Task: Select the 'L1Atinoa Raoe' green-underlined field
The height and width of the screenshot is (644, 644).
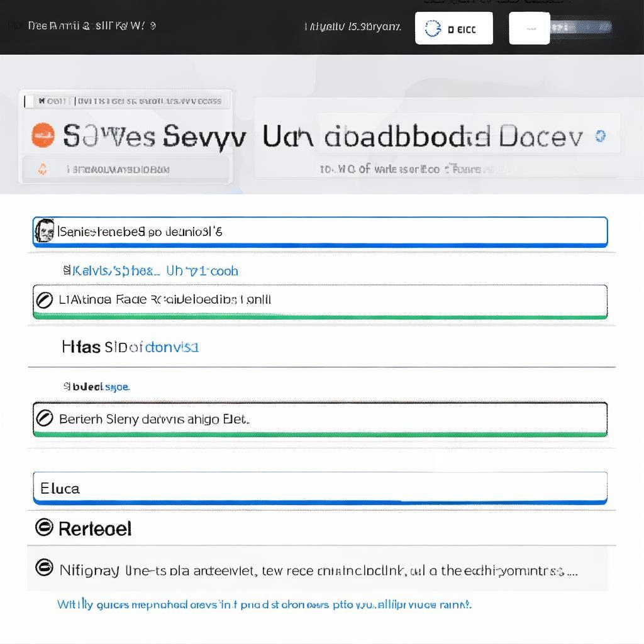Action: click(320, 301)
